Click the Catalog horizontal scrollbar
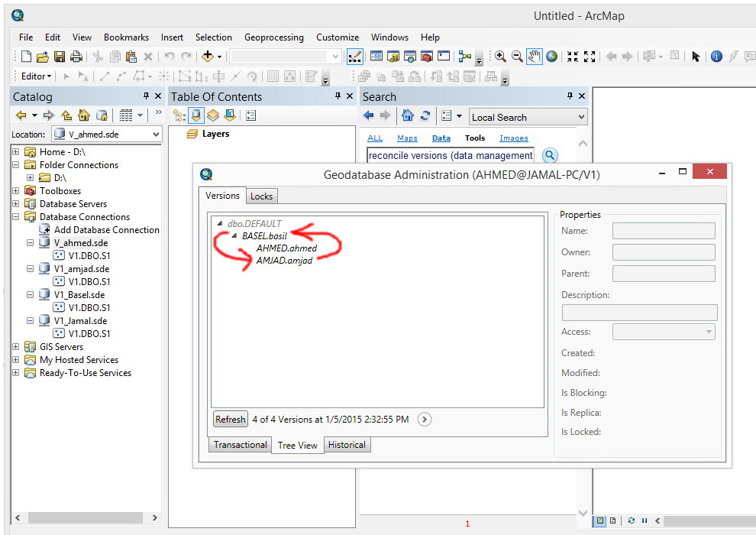756x535 pixels. [x=86, y=517]
